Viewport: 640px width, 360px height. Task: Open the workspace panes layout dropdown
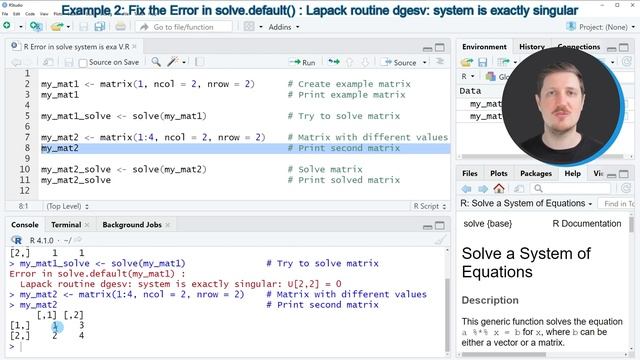[x=253, y=27]
